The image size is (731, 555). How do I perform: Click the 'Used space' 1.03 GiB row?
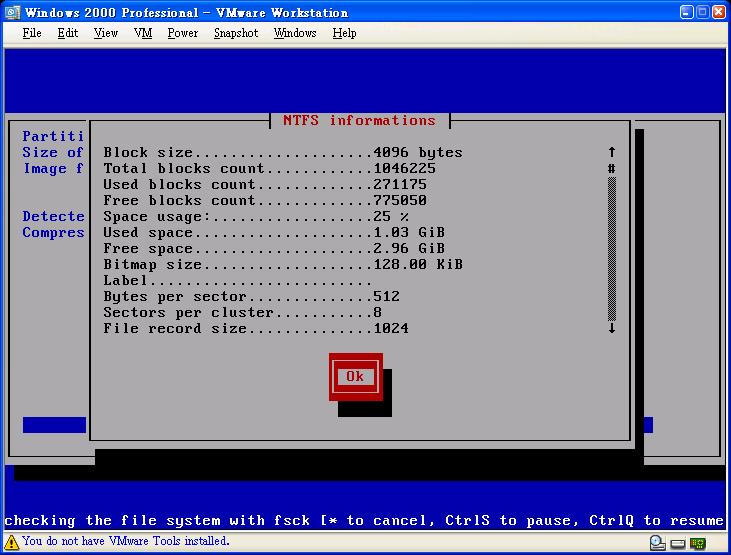click(x=274, y=232)
